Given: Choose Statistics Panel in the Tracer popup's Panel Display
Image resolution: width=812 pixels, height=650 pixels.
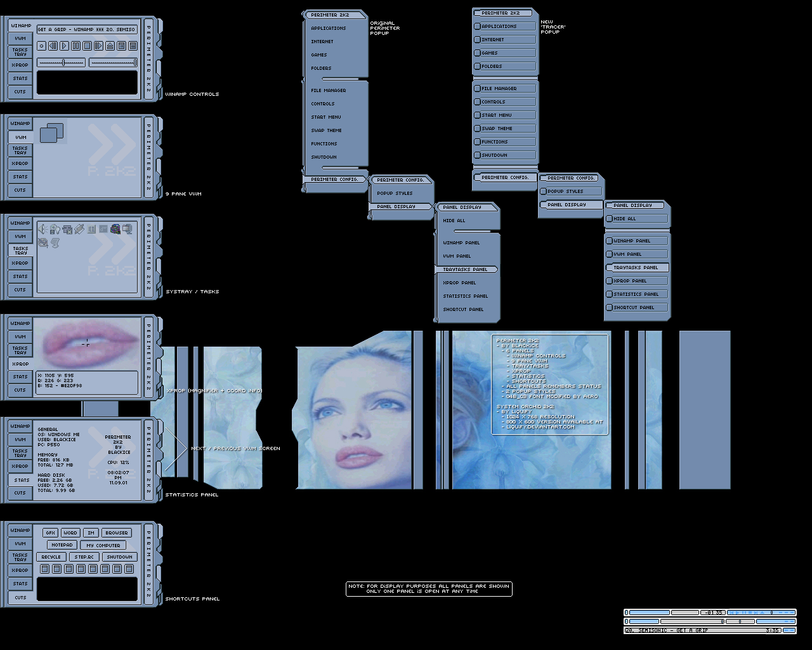Looking at the screenshot, I should click(637, 295).
